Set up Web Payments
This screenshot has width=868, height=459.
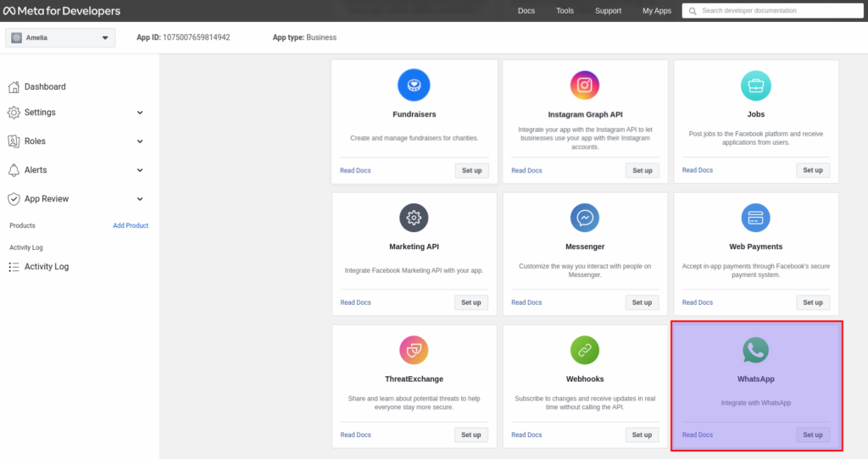click(813, 302)
